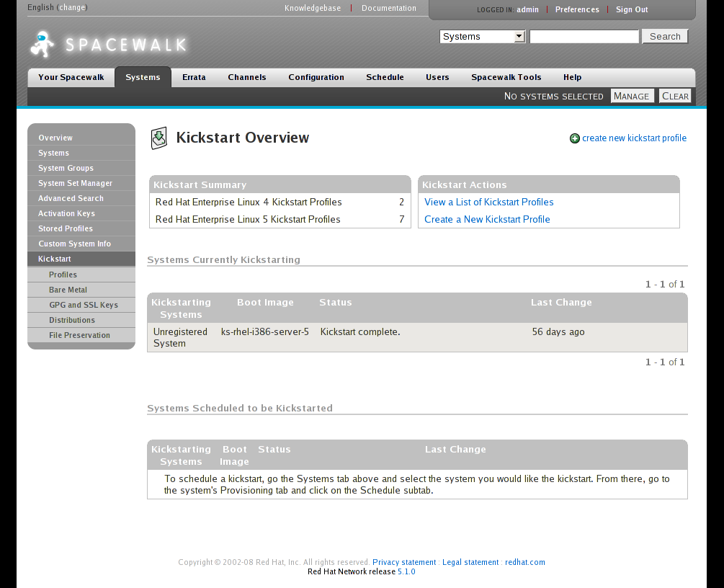Open the admin user link

(527, 9)
